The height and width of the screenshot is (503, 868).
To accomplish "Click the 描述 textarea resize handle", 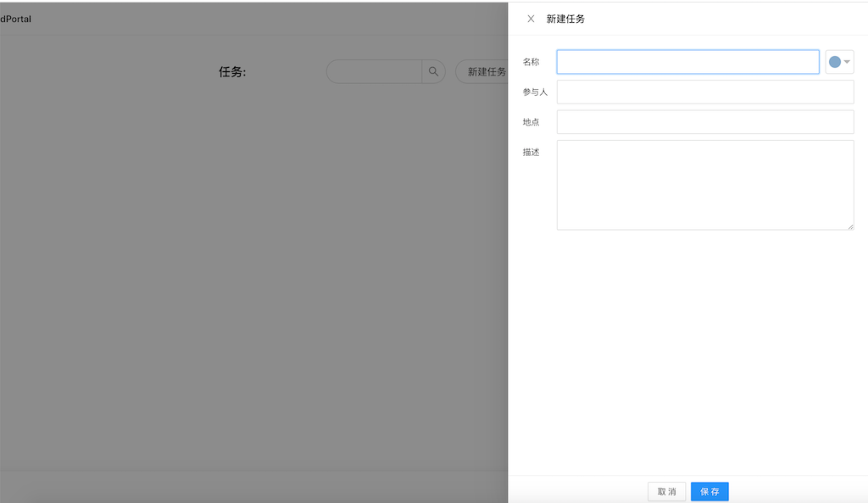I will (850, 226).
